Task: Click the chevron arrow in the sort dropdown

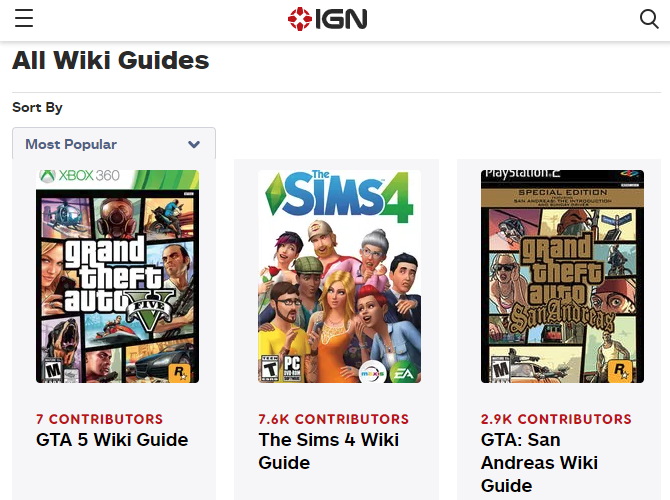Action: click(x=194, y=144)
